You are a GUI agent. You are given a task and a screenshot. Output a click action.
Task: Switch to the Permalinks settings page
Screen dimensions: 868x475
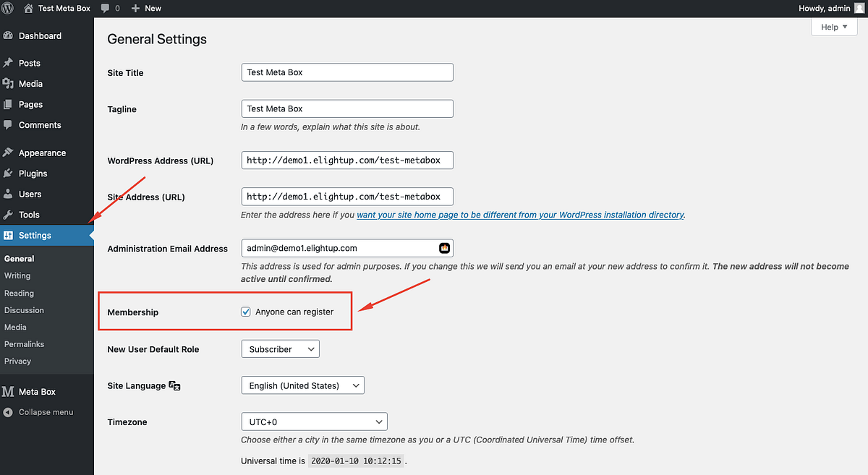click(x=25, y=343)
